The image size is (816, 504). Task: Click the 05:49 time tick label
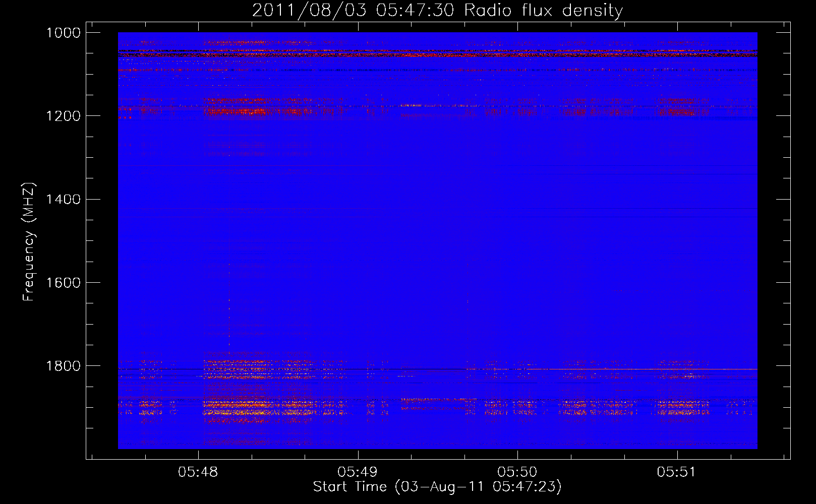358,472
